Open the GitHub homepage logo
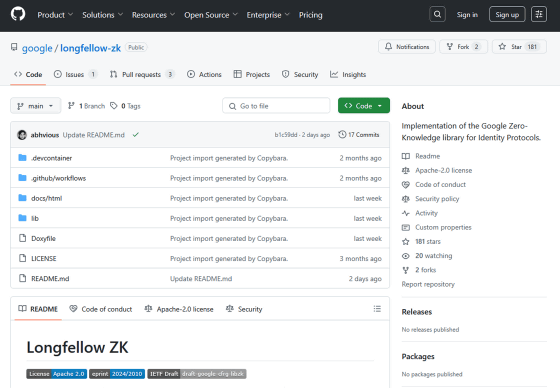This screenshot has width=560, height=388. [18, 15]
